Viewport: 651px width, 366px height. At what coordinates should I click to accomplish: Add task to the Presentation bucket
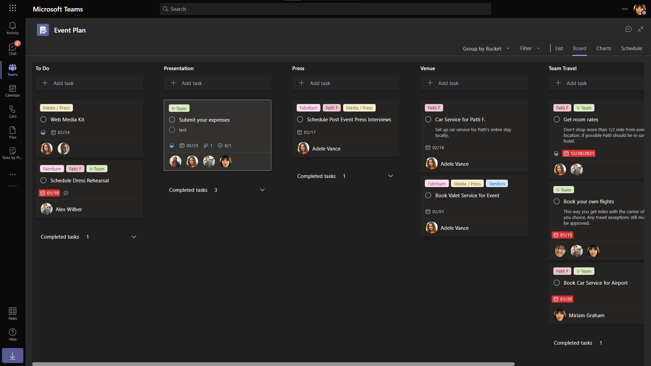[x=218, y=83]
